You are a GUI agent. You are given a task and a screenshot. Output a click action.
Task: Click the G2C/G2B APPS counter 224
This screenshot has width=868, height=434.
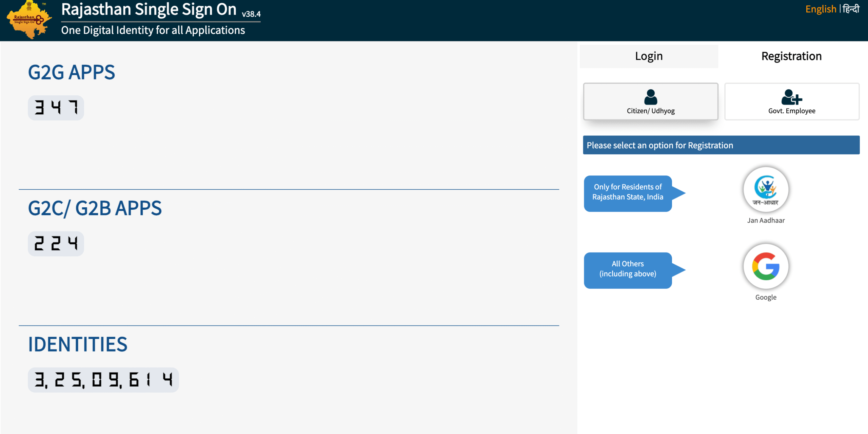tap(56, 244)
